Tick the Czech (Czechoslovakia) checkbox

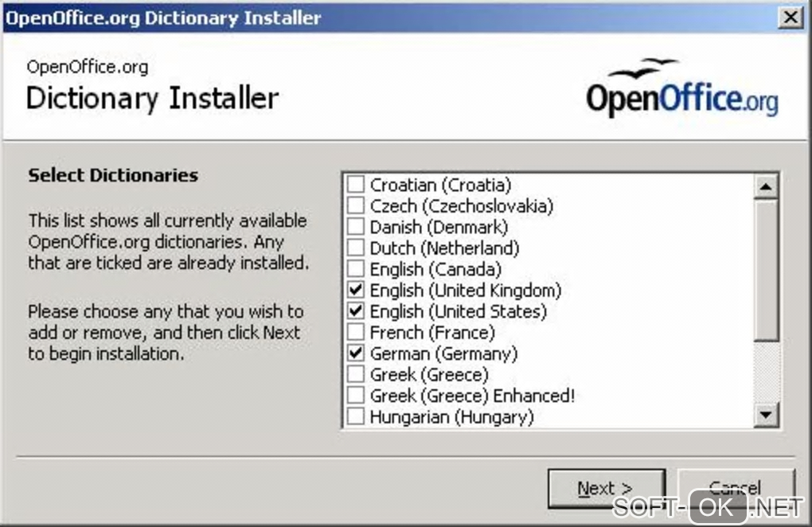[x=356, y=205]
